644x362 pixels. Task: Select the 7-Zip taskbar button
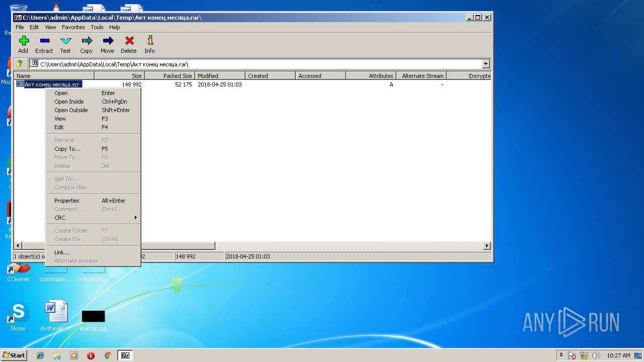coord(125,355)
